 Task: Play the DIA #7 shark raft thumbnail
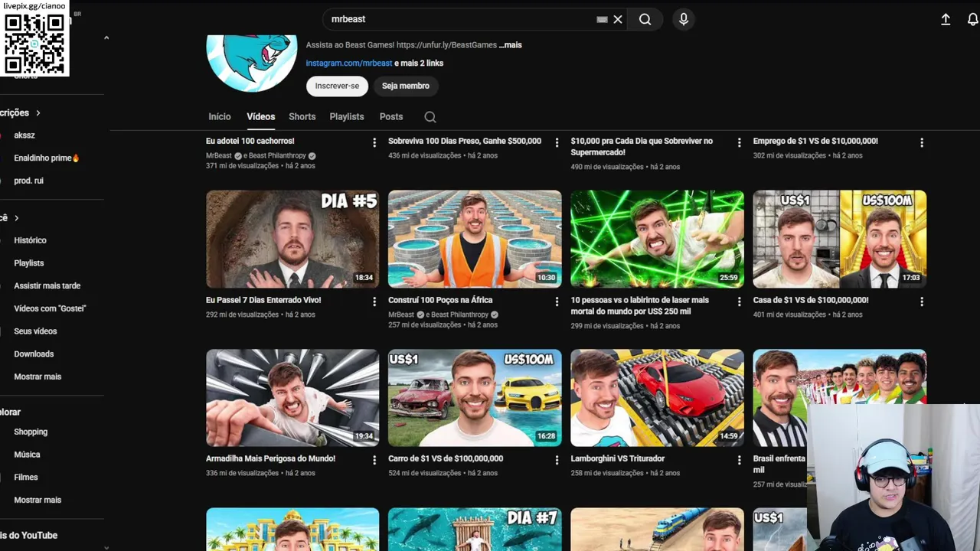point(475,530)
